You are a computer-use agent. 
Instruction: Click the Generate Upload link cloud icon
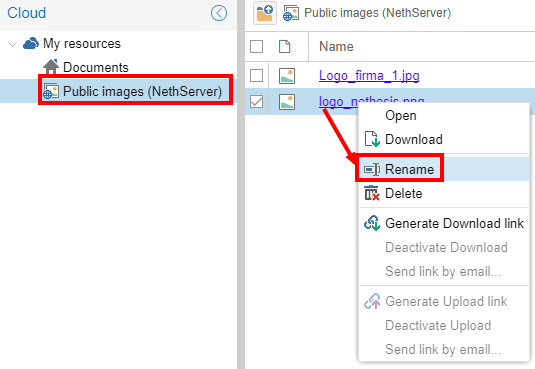click(372, 301)
